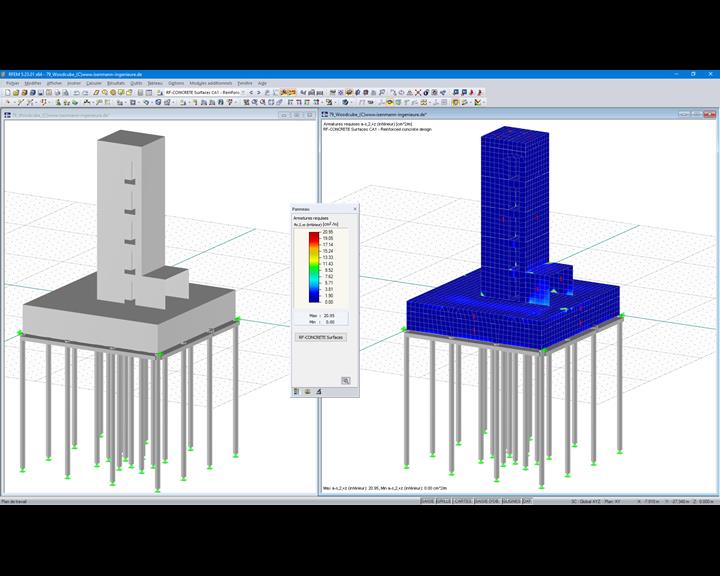Open second tab icon at bottom of Panneau panel

pos(307,392)
